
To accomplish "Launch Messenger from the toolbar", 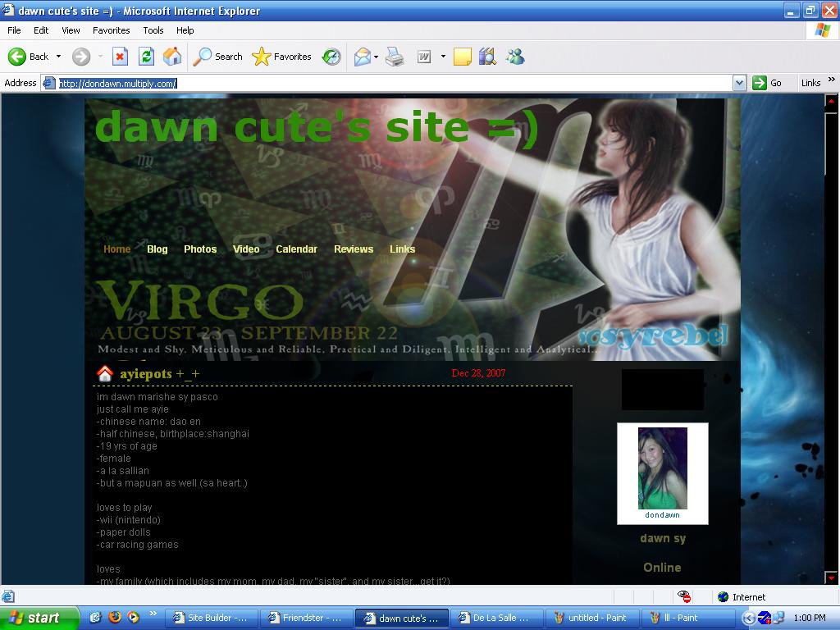I will tap(515, 57).
